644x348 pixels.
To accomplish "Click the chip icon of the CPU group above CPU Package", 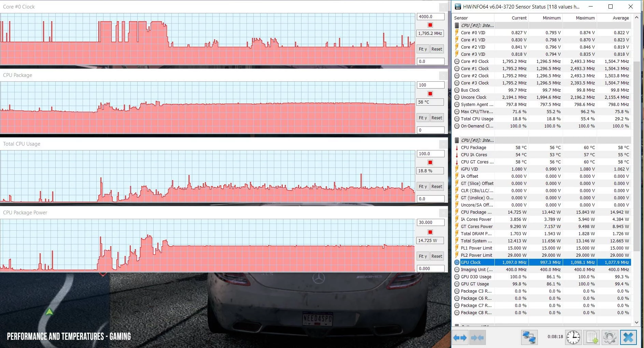I will tap(457, 140).
